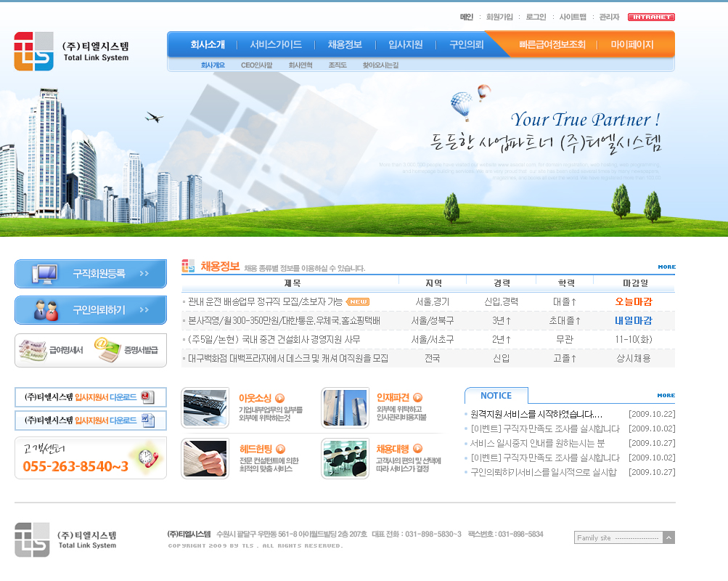
Task: Click the 아웃소싱 keyboard thumbnail image
Action: click(205, 407)
